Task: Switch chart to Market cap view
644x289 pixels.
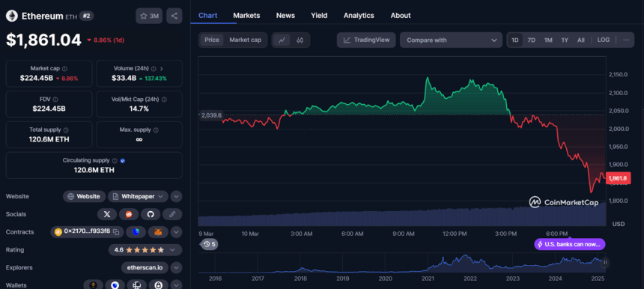Action: point(245,40)
